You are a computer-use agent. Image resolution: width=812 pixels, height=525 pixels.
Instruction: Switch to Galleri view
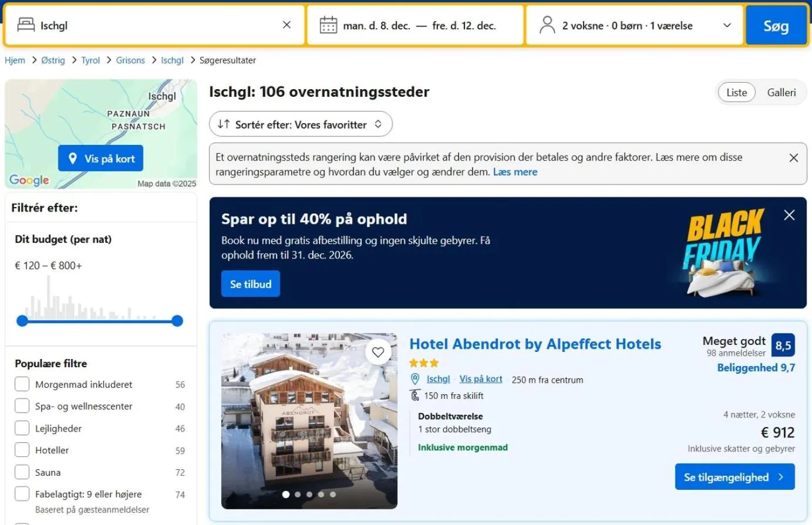781,92
